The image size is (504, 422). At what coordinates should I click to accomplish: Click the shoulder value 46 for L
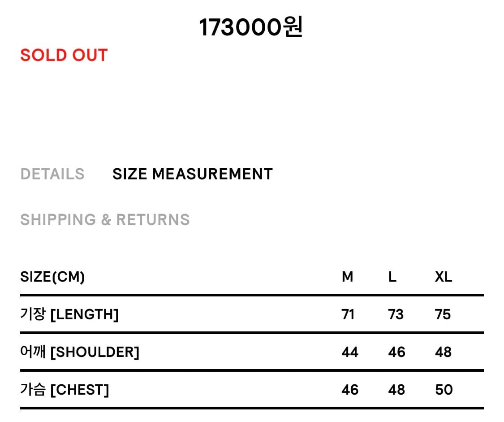tap(396, 352)
